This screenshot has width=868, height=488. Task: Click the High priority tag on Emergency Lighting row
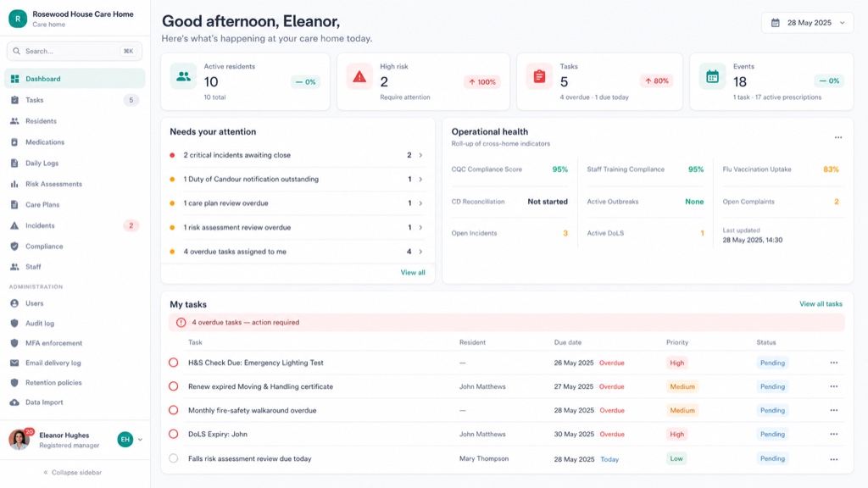click(x=677, y=363)
